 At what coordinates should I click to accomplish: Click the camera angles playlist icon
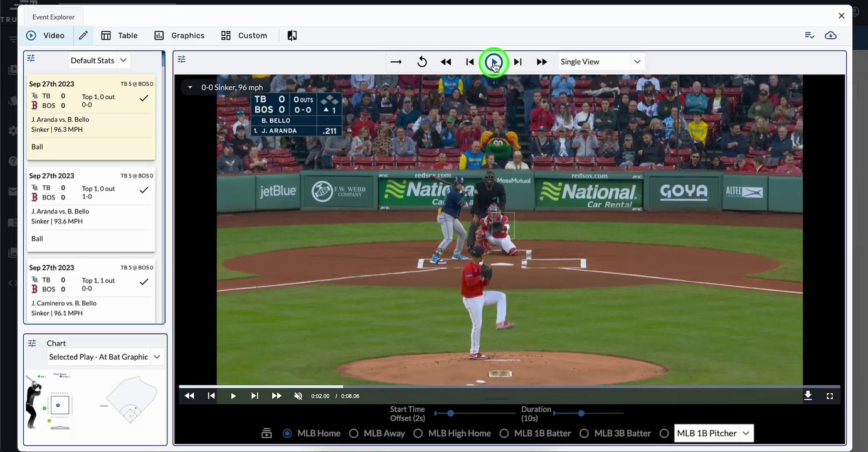point(267,433)
